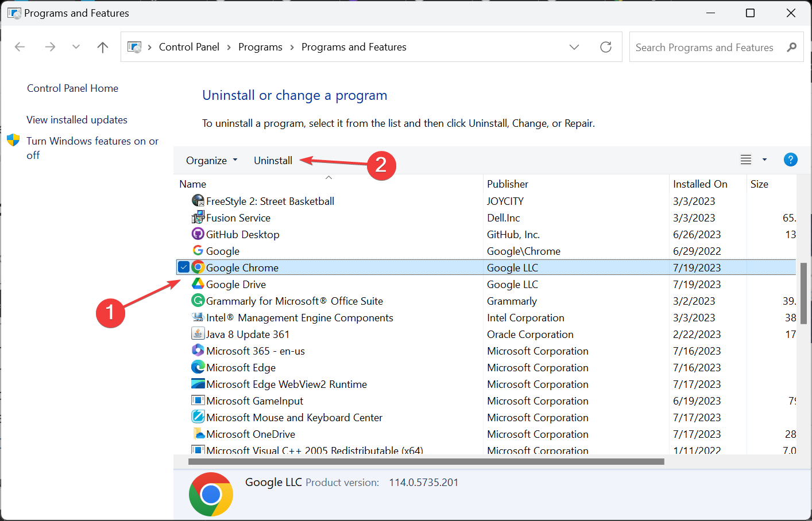Click the Uninstall button
This screenshot has height=521, width=812.
tap(273, 160)
